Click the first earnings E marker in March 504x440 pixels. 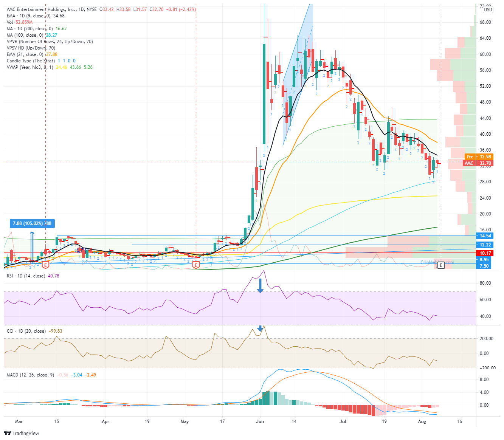click(x=45, y=265)
